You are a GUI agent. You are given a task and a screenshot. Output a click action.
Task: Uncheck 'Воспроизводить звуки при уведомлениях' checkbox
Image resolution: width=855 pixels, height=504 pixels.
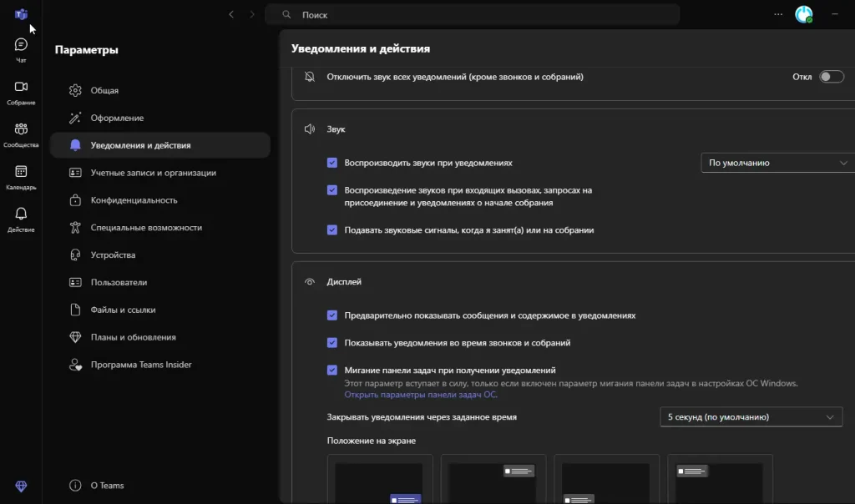332,164
